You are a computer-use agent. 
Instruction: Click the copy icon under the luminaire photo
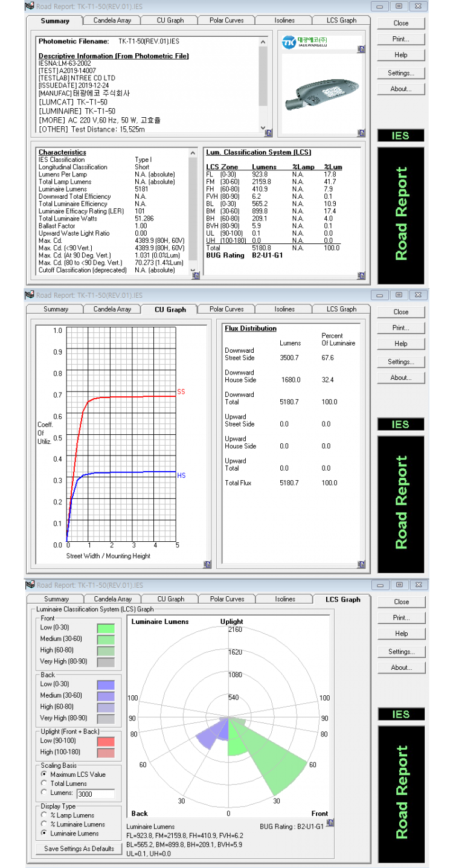coord(361,133)
